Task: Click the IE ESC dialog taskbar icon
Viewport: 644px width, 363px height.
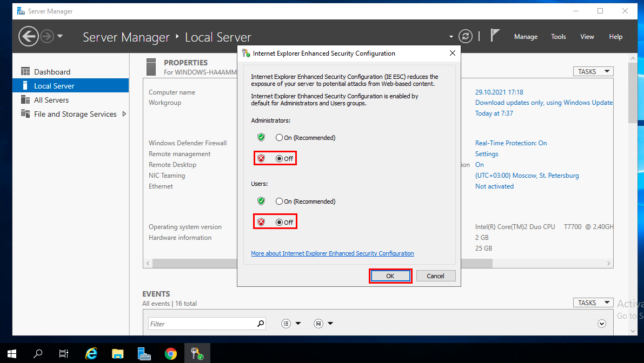Action: pyautogui.click(x=197, y=353)
